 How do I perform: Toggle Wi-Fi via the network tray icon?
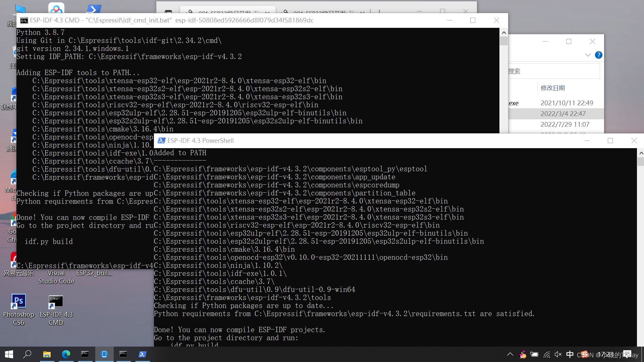click(x=546, y=354)
